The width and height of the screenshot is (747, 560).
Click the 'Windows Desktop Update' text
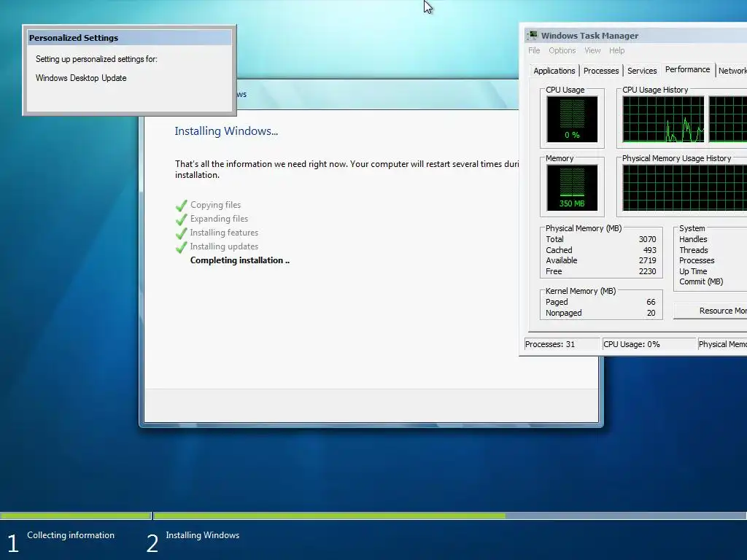coord(81,78)
